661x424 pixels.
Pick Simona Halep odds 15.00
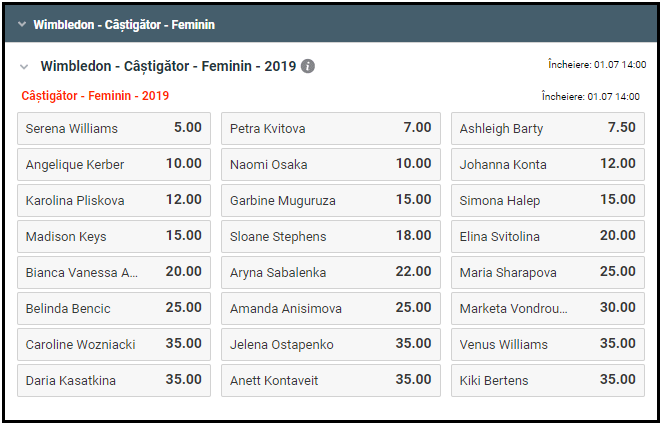pos(547,200)
